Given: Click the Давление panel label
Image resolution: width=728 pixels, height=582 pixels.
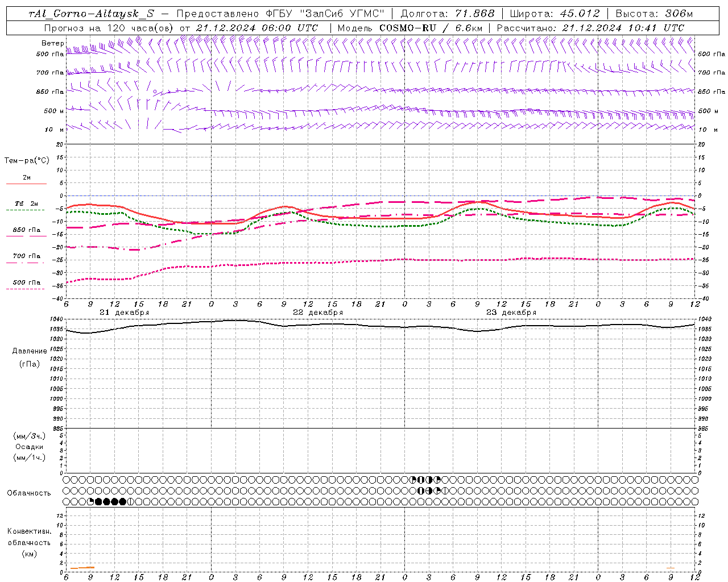Looking at the screenshot, I should pos(30,351).
